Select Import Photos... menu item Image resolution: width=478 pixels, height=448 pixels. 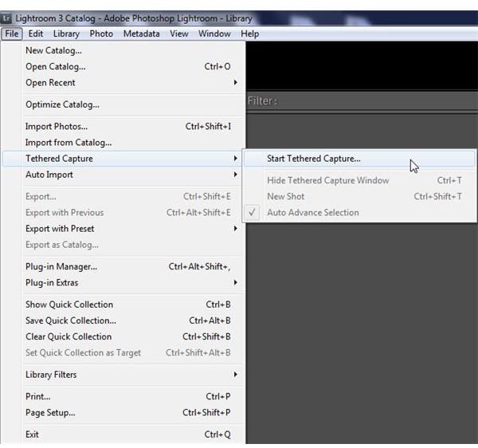point(123,126)
